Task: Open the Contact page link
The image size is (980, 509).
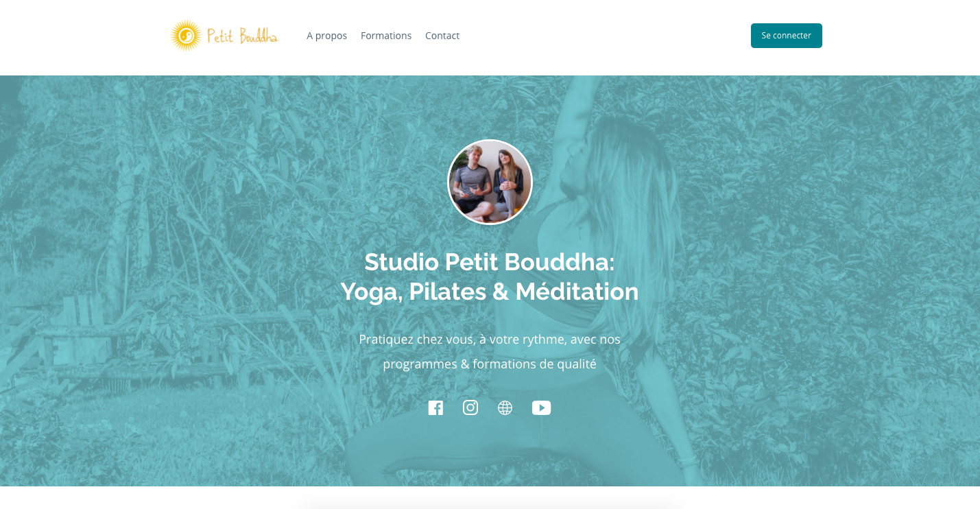Action: click(x=442, y=36)
